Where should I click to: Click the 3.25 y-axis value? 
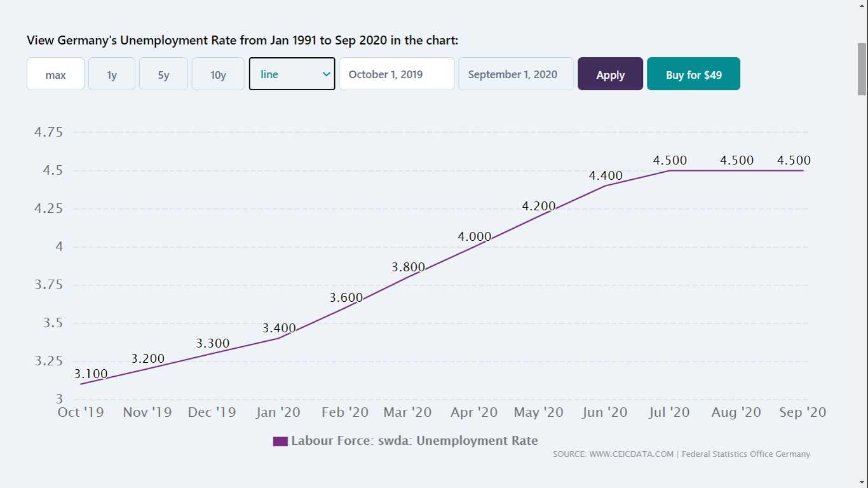[x=48, y=361]
